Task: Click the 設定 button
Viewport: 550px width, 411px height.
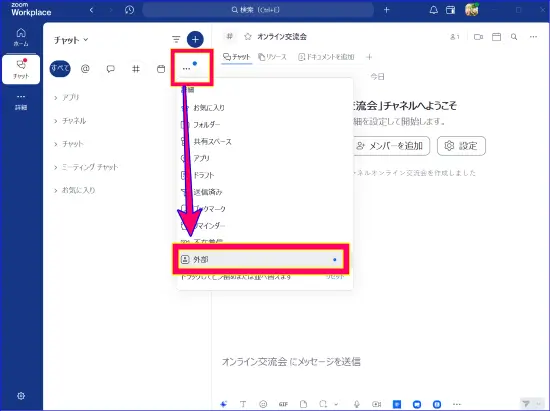Action: 461,146
